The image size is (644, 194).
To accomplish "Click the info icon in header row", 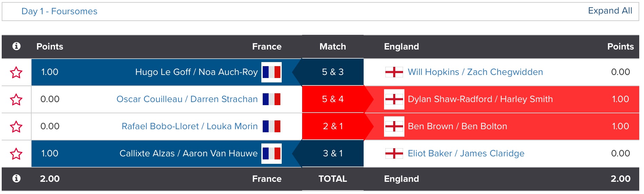I will [16, 46].
